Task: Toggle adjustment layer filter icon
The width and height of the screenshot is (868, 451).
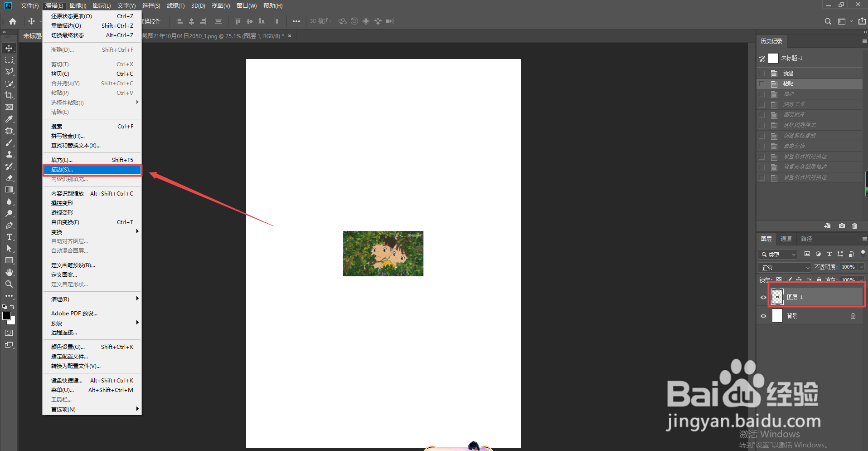Action: 818,254
